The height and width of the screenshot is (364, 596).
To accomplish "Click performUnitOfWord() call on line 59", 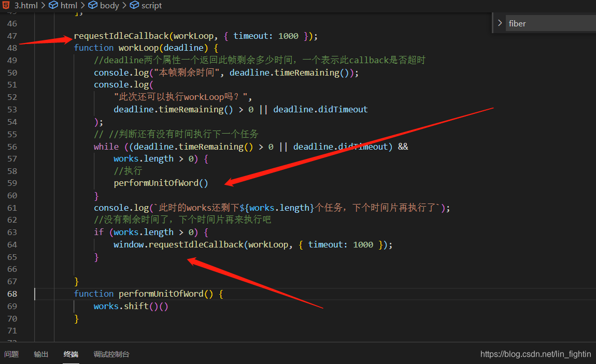I will tap(161, 183).
